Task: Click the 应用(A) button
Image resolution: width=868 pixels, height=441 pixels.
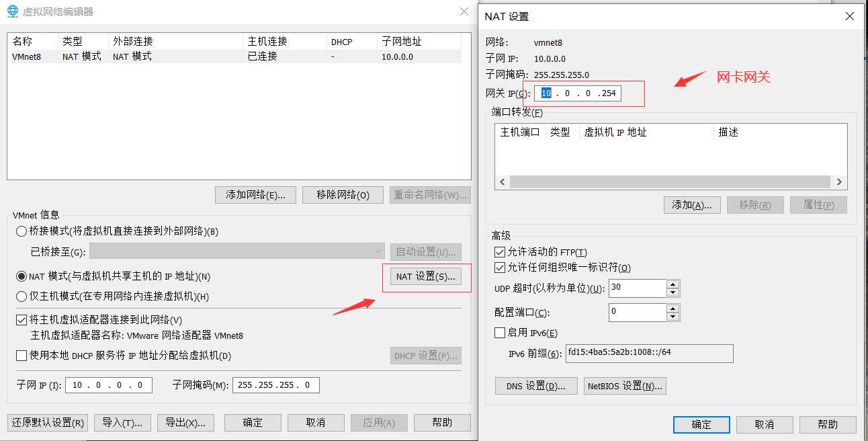Action: (x=379, y=423)
